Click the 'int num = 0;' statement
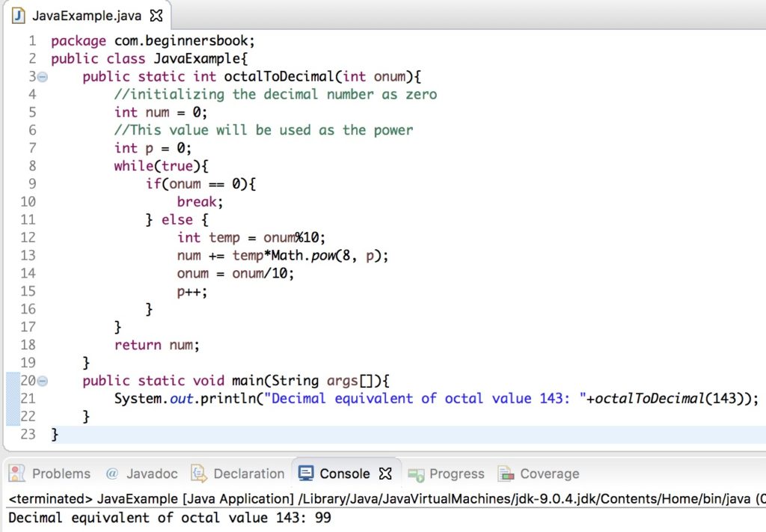Screen dimensions: 766x532 click(x=161, y=112)
